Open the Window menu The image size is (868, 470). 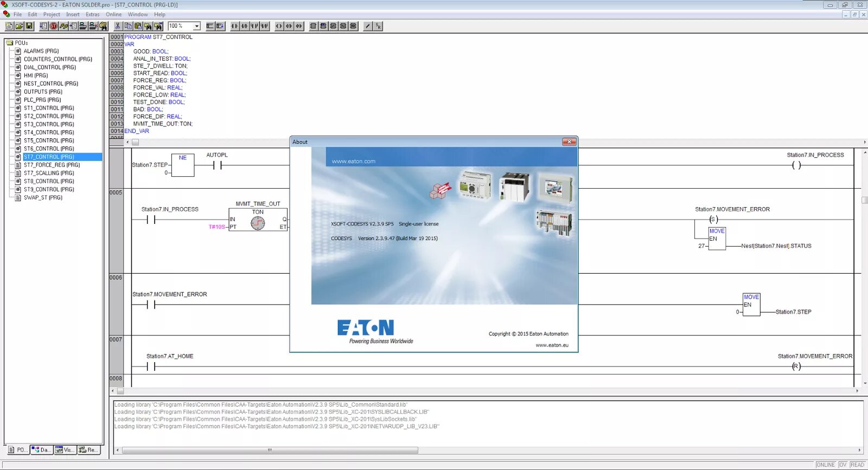138,15
